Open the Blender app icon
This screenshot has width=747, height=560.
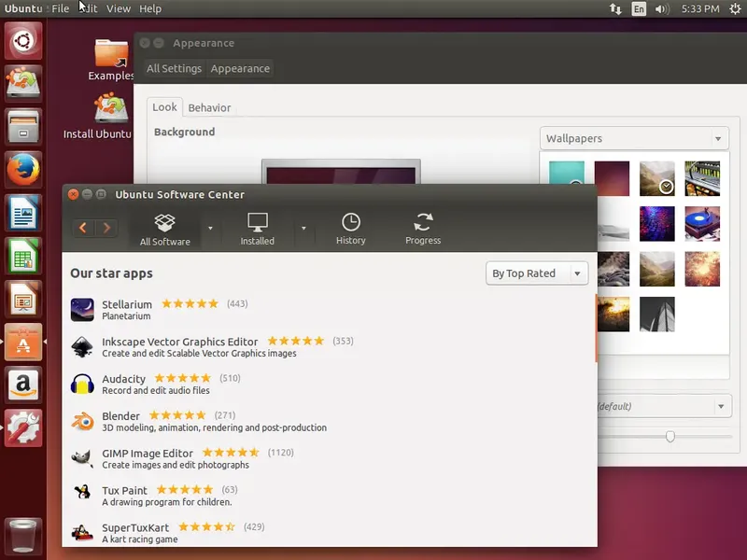pyautogui.click(x=82, y=420)
